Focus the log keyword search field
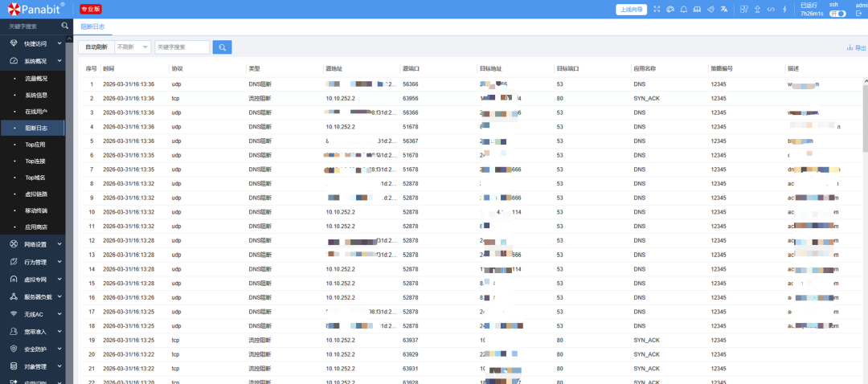 point(182,47)
